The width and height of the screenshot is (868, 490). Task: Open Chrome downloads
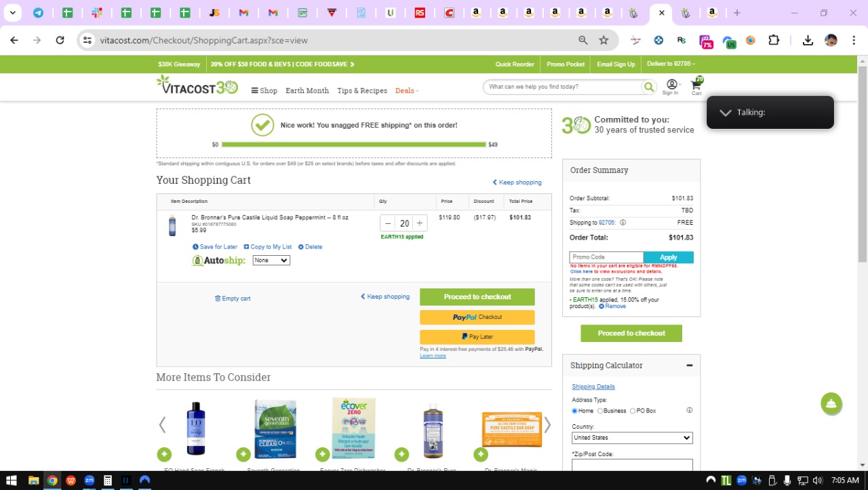[808, 40]
